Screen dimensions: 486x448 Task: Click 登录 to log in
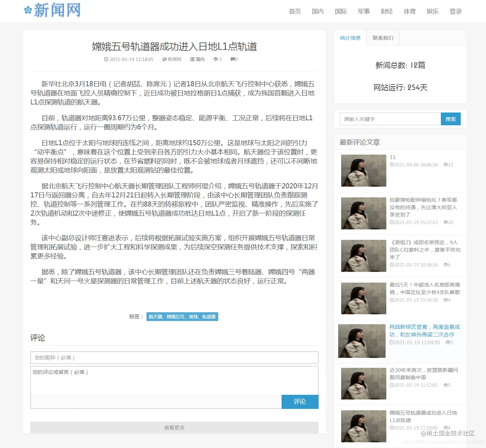[x=456, y=11]
